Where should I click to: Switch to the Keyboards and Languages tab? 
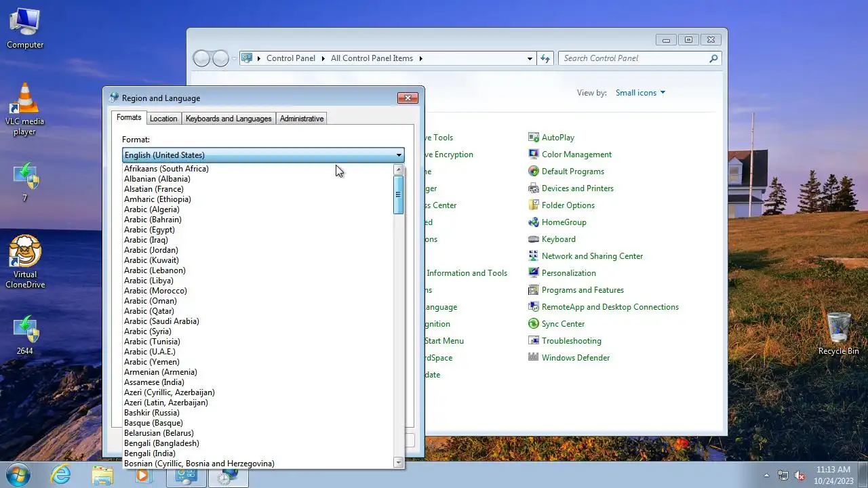[x=229, y=119]
